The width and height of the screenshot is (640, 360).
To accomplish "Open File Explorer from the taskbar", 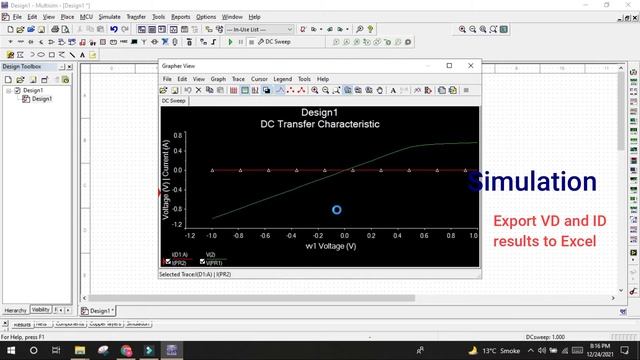I will point(80,350).
